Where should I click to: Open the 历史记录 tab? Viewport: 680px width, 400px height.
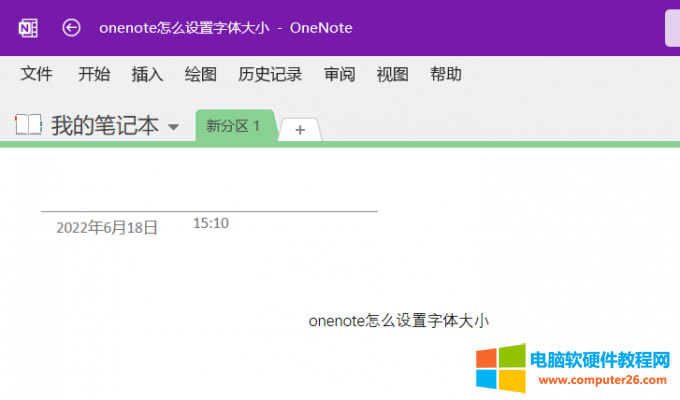click(270, 74)
